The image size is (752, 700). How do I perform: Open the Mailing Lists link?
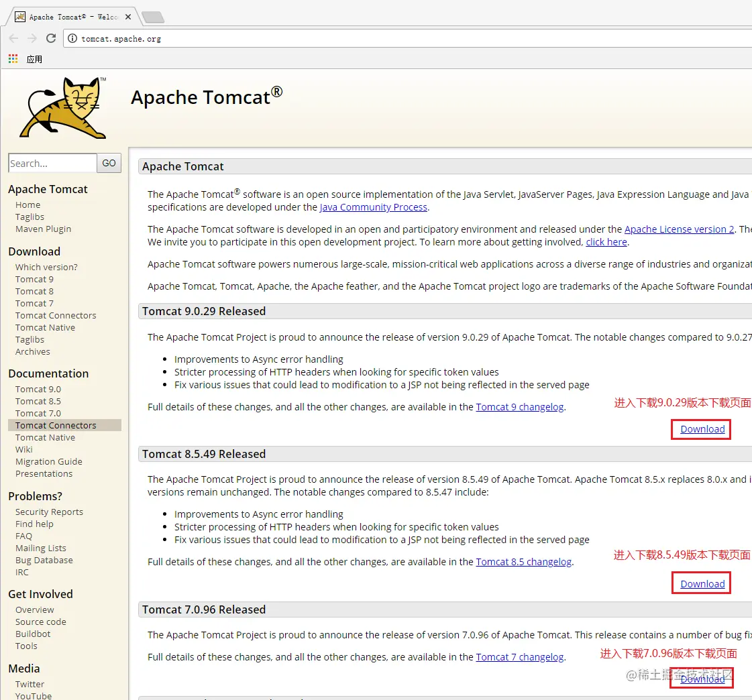(x=41, y=548)
